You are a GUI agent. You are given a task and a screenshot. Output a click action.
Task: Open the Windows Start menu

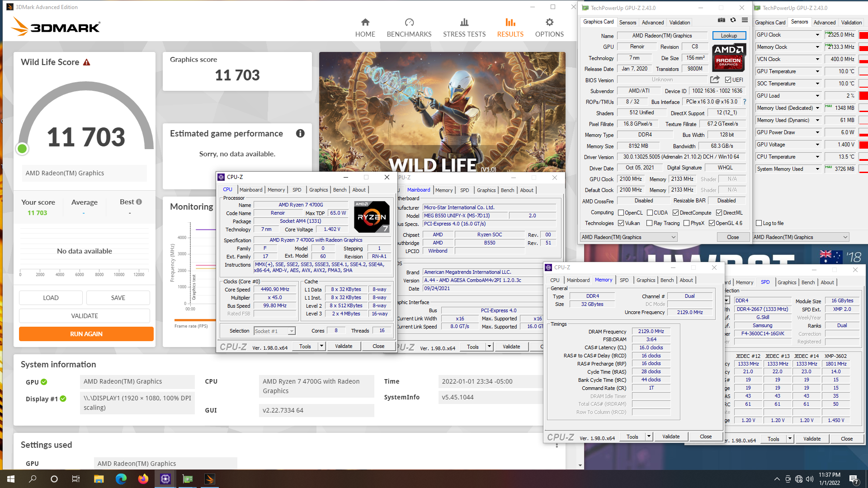click(11, 479)
